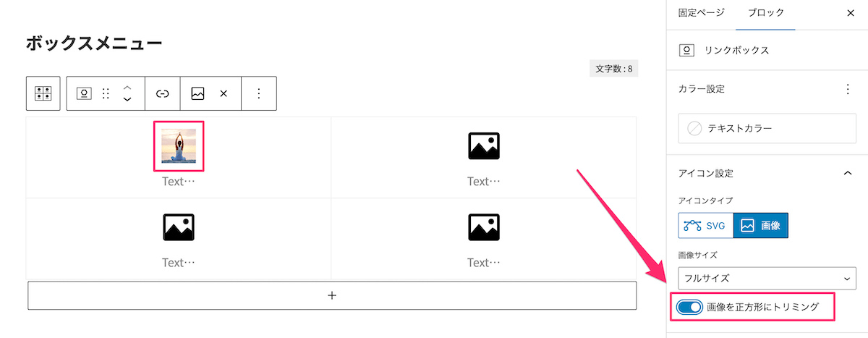Click the yoga photo thumbnail
The height and width of the screenshot is (338, 868).
tap(179, 146)
